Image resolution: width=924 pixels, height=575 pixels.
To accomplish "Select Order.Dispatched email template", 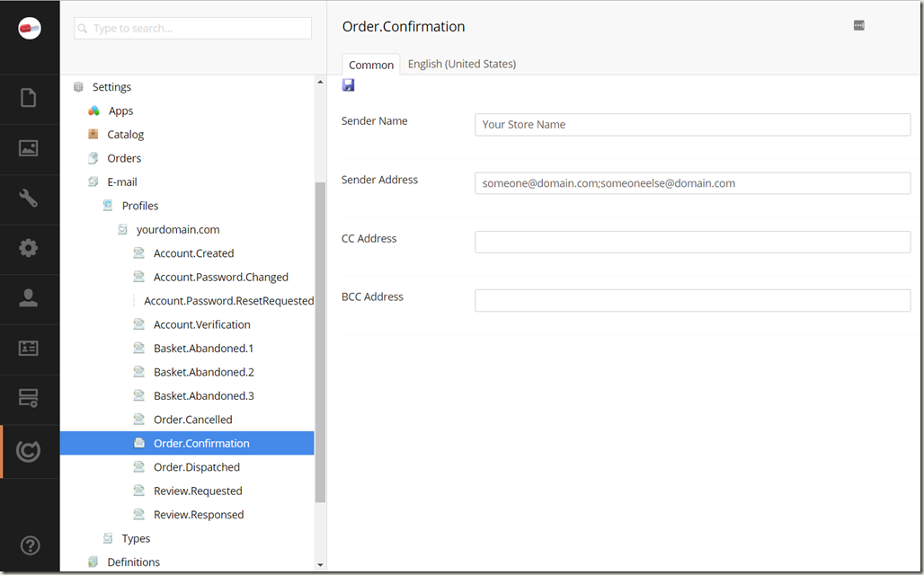I will (x=196, y=467).
